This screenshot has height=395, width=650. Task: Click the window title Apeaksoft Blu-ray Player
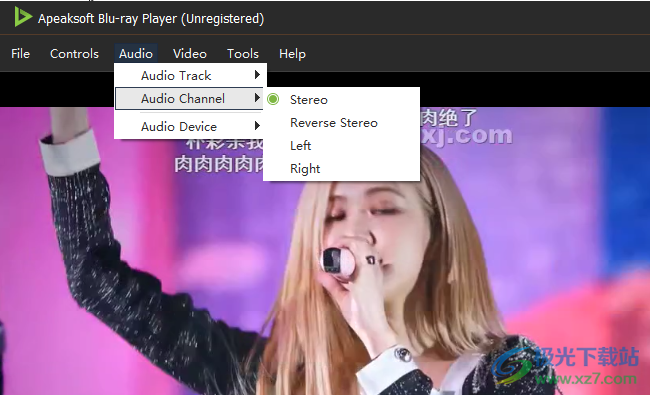pyautogui.click(x=151, y=19)
